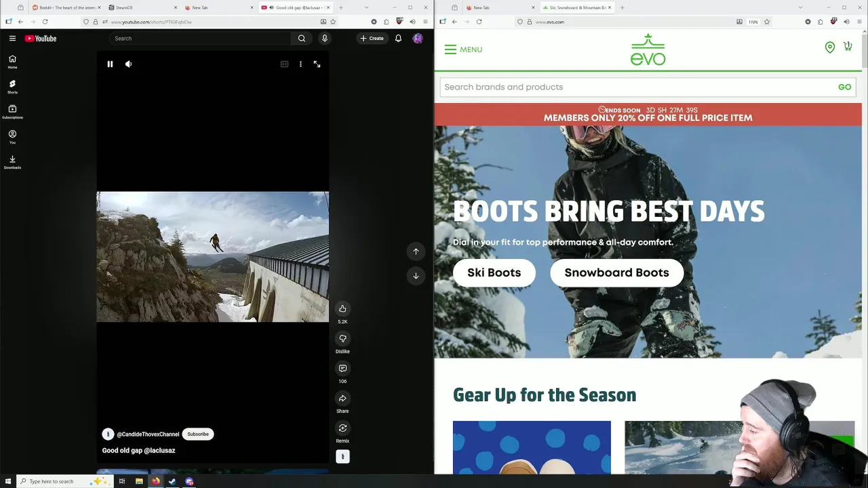
Task: Click the evo logo
Action: click(648, 49)
